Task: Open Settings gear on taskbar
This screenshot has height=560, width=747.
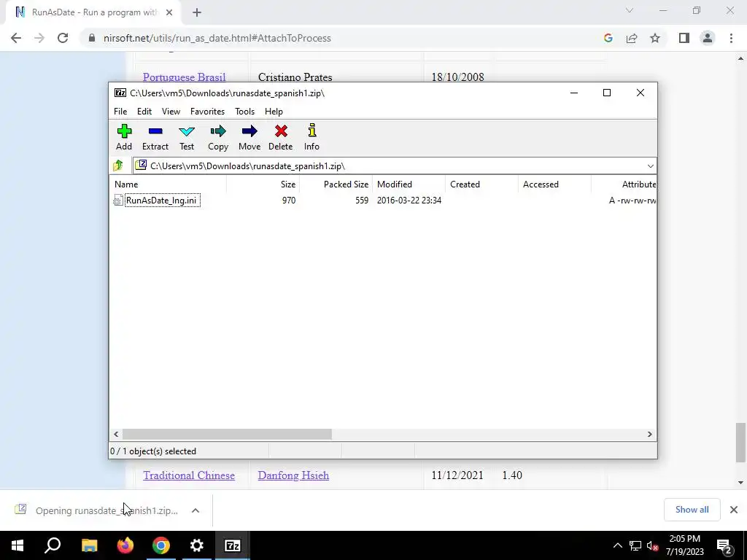Action: [x=197, y=545]
